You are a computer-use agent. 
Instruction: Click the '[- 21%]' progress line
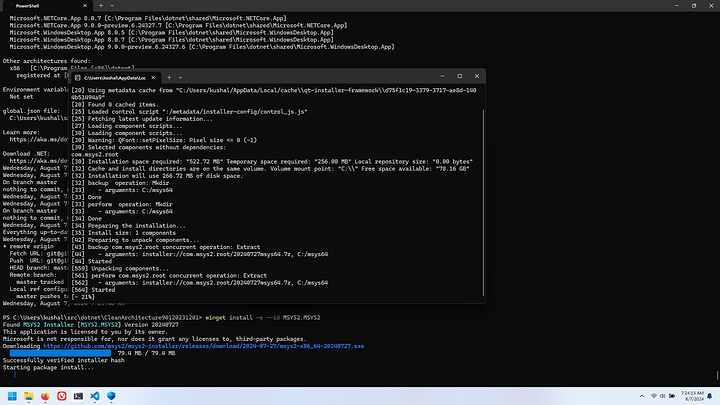[x=83, y=297]
